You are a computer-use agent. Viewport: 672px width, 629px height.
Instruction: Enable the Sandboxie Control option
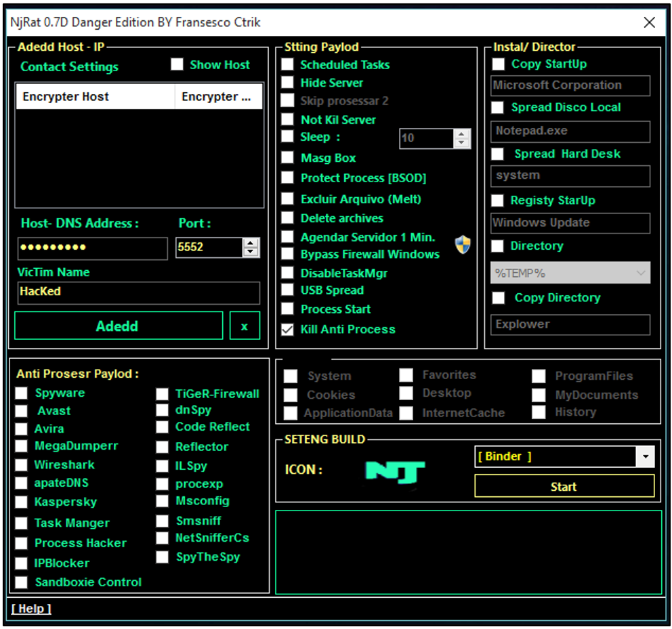point(21,582)
